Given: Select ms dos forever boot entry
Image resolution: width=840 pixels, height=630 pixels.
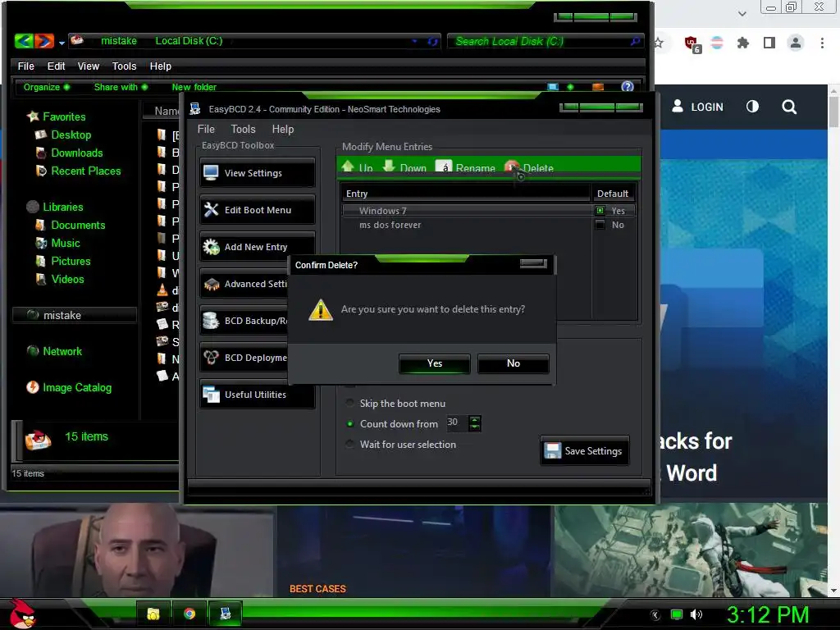Looking at the screenshot, I should point(489,225).
